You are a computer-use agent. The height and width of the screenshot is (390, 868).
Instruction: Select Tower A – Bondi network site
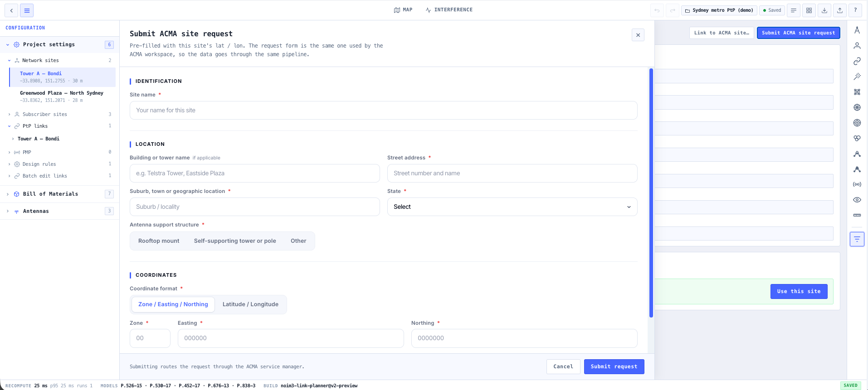click(x=63, y=77)
